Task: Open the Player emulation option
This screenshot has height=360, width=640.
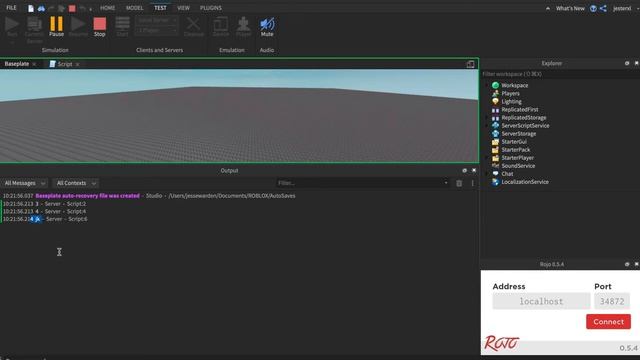Action: pyautogui.click(x=243, y=27)
